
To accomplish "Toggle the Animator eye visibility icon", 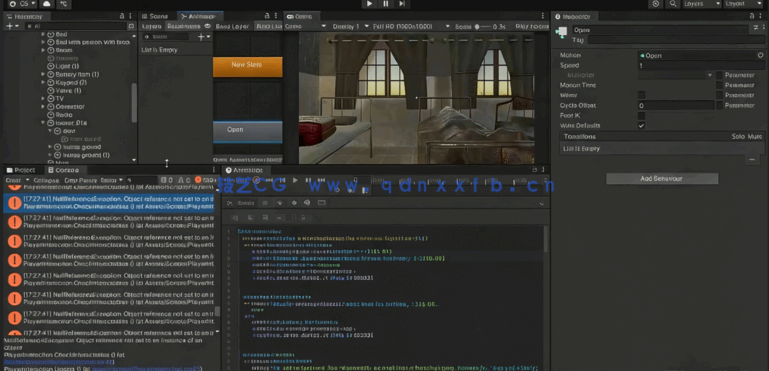I will pyautogui.click(x=207, y=26).
